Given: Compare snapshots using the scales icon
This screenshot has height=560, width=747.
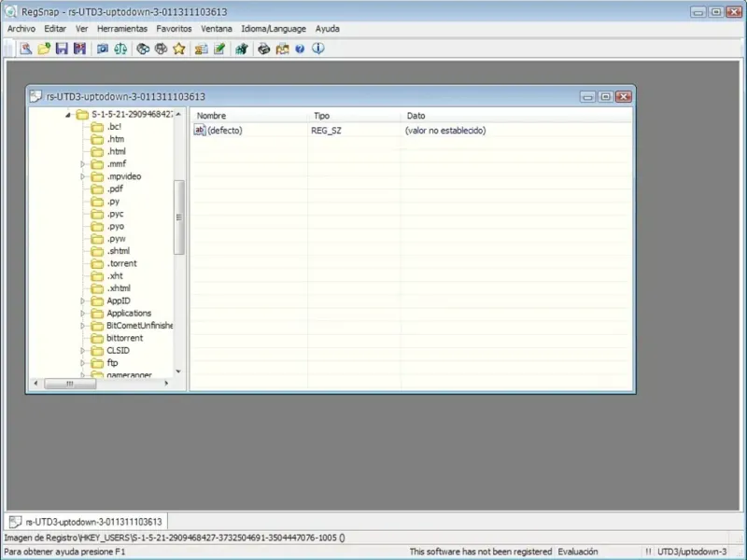Looking at the screenshot, I should (120, 49).
